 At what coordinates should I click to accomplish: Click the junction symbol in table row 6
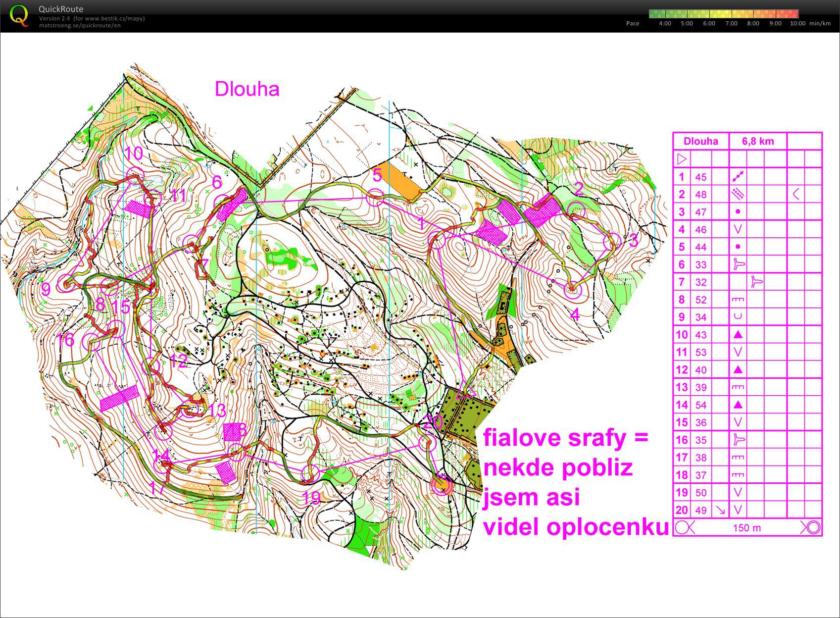coord(739,264)
